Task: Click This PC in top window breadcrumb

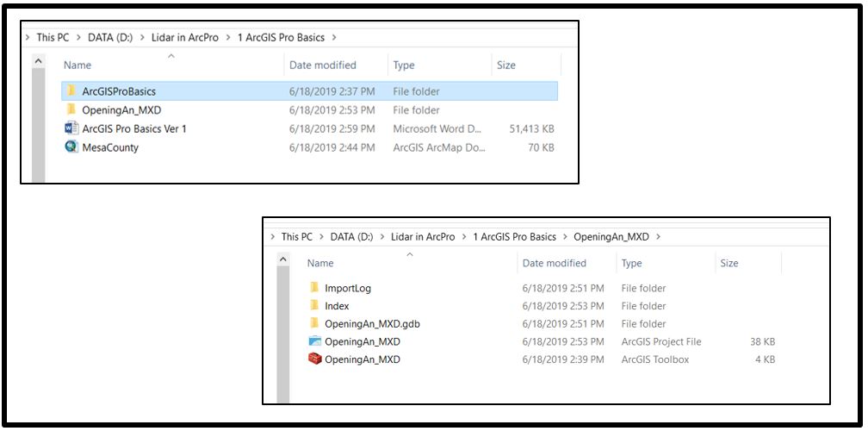Action: coord(53,38)
